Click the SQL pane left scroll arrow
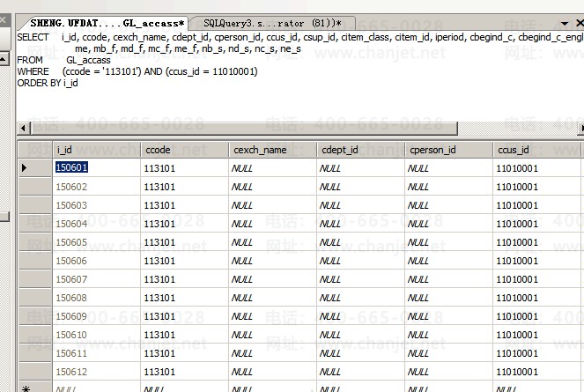Image resolution: width=584 pixels, height=392 pixels. pyautogui.click(x=24, y=129)
